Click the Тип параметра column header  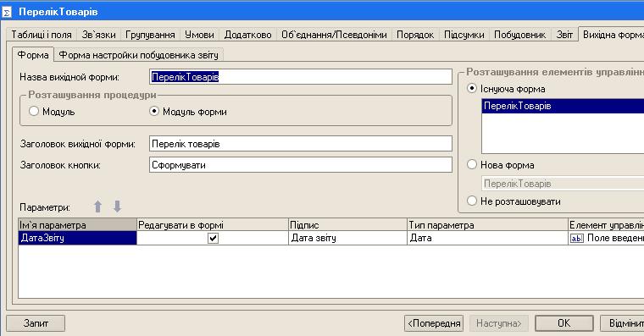point(487,225)
